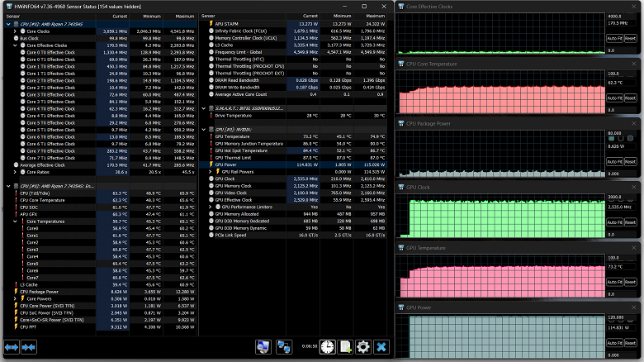Click the lightning icon beside APU STAPM
This screenshot has height=362, width=644.
click(x=211, y=24)
